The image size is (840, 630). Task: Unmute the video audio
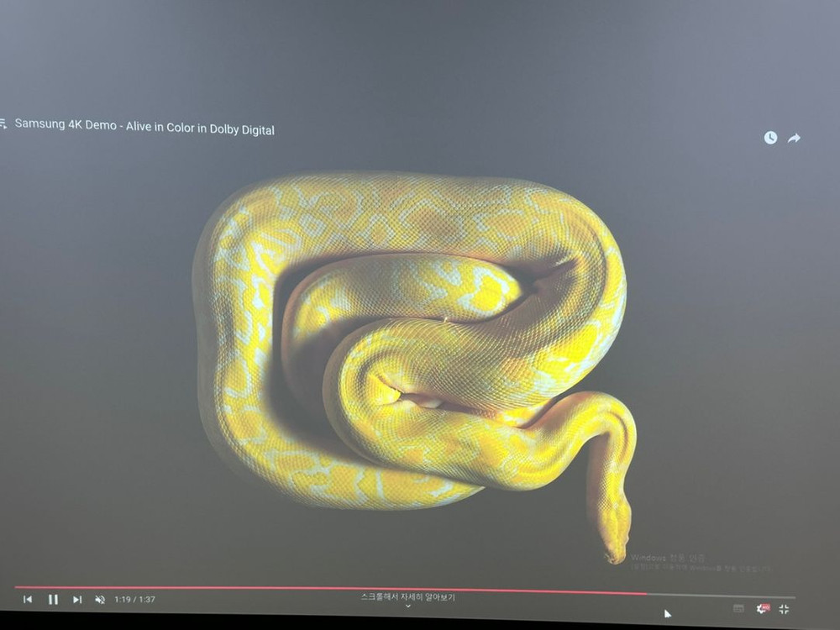click(x=100, y=599)
